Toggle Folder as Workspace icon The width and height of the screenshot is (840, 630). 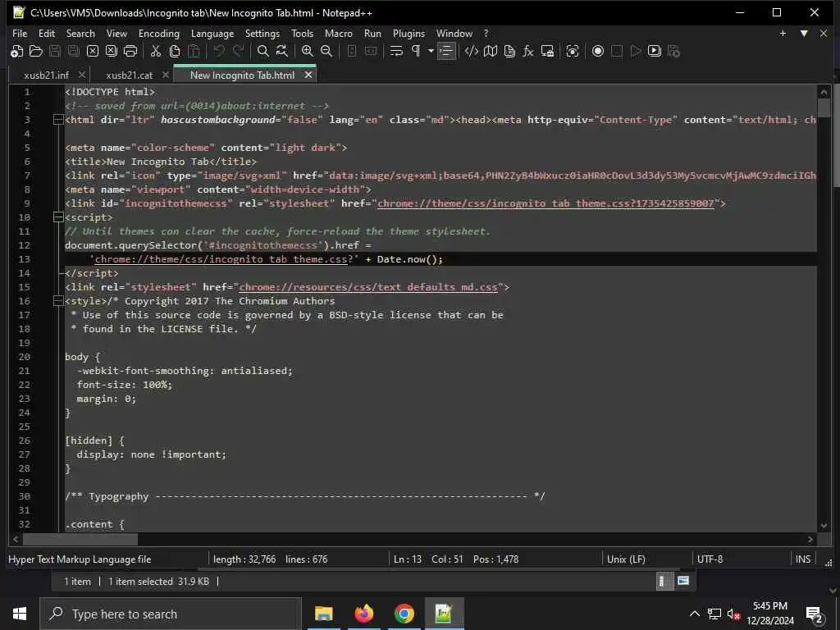click(547, 52)
